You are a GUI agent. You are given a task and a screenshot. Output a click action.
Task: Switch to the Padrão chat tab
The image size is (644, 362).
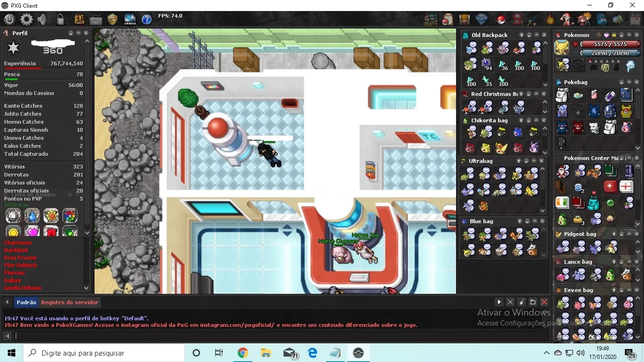coord(26,302)
